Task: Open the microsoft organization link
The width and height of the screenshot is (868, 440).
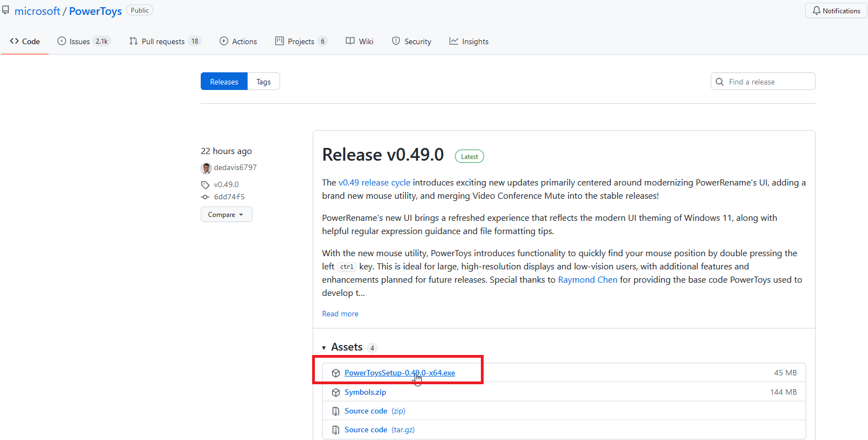Action: click(x=37, y=11)
